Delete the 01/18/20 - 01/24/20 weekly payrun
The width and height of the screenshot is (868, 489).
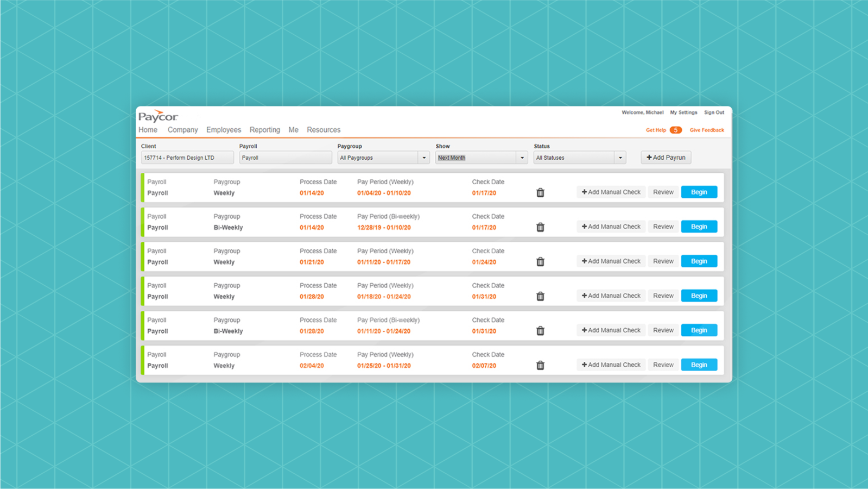(x=540, y=296)
